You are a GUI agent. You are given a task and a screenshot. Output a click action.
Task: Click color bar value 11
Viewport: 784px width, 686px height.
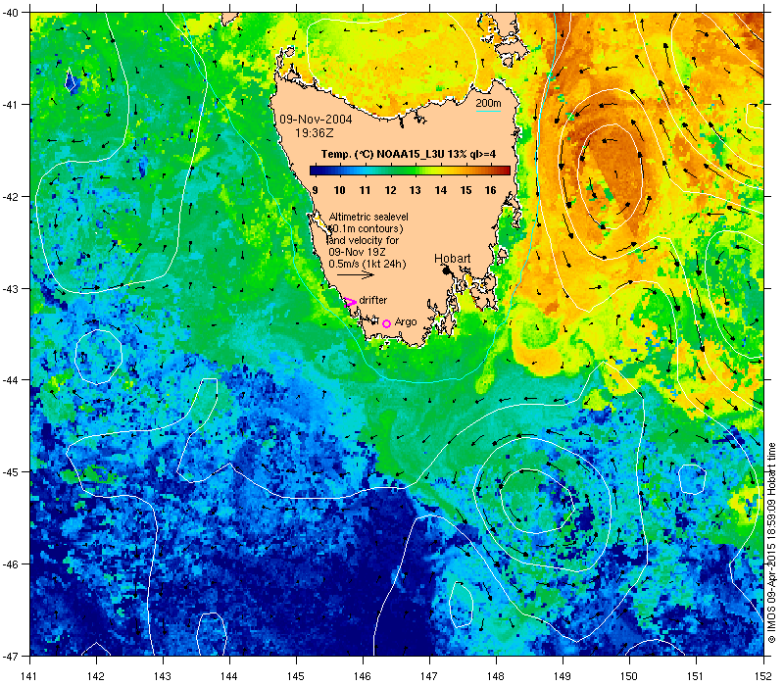[365, 190]
